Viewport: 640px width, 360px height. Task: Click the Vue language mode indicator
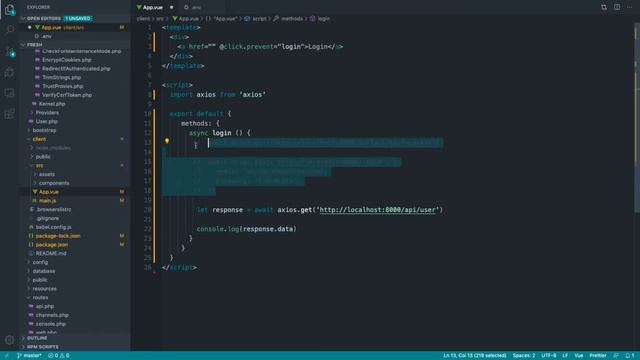click(579, 356)
